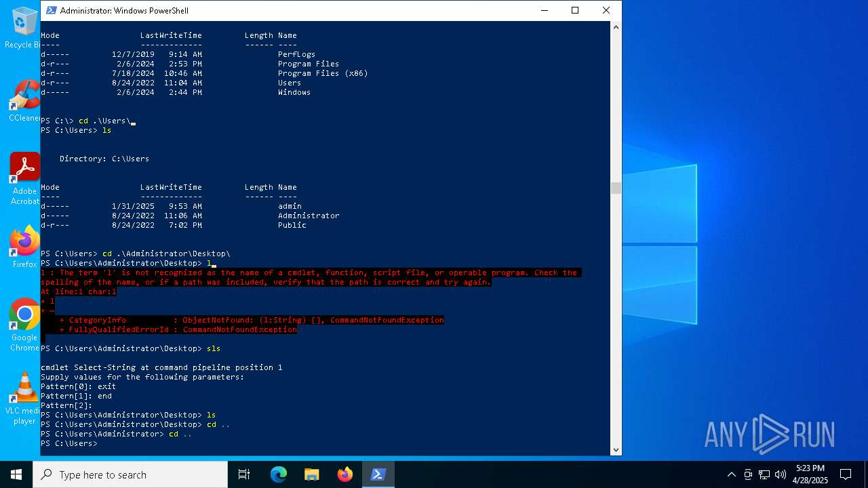Viewport: 868px width, 488px height.
Task: Click the 'admin' folder name
Action: click(x=290, y=206)
